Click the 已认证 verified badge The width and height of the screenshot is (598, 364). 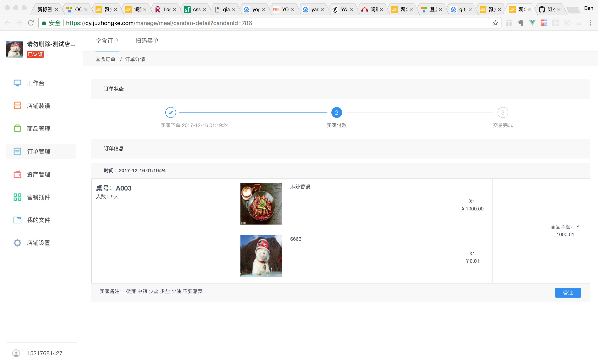coord(35,54)
